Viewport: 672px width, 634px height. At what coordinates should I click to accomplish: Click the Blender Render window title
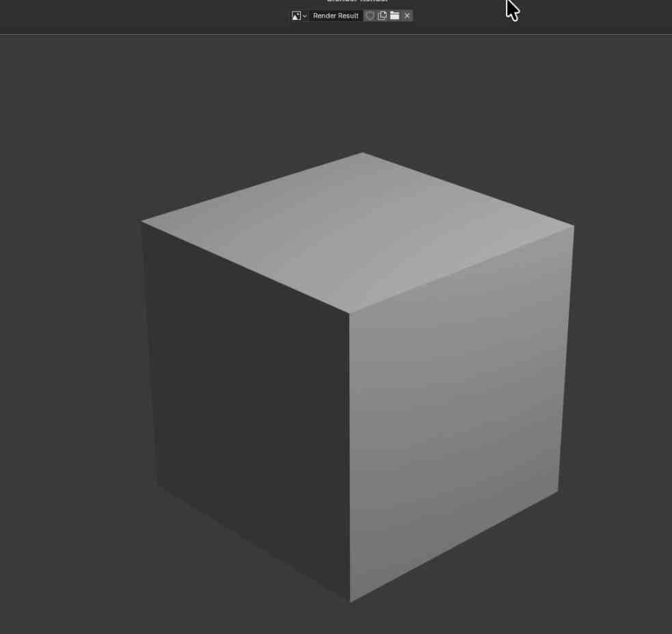pyautogui.click(x=356, y=1)
